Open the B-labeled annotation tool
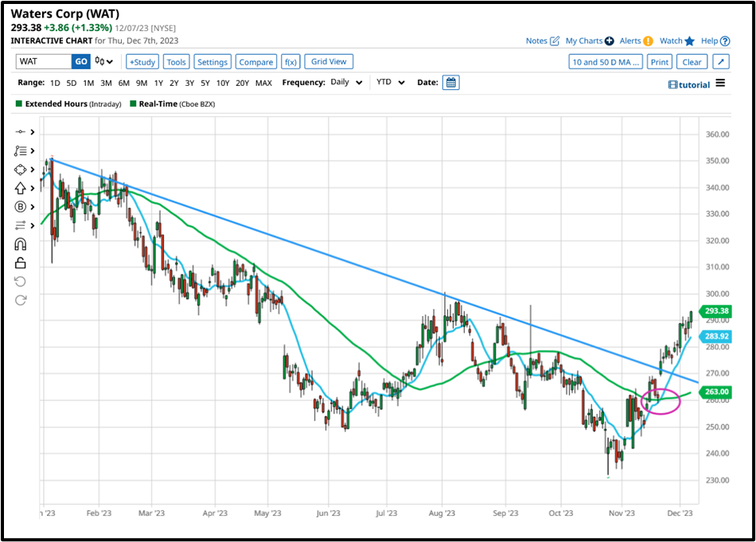 [20, 206]
